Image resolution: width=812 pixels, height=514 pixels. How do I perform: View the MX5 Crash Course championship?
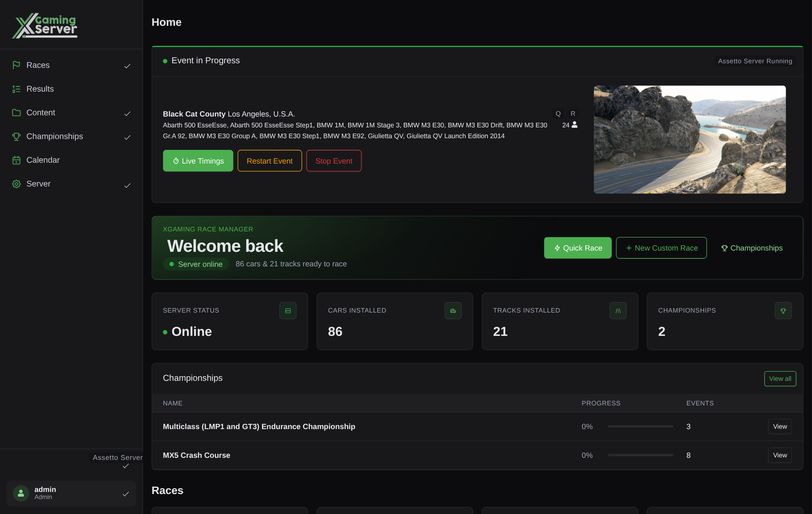click(x=780, y=455)
